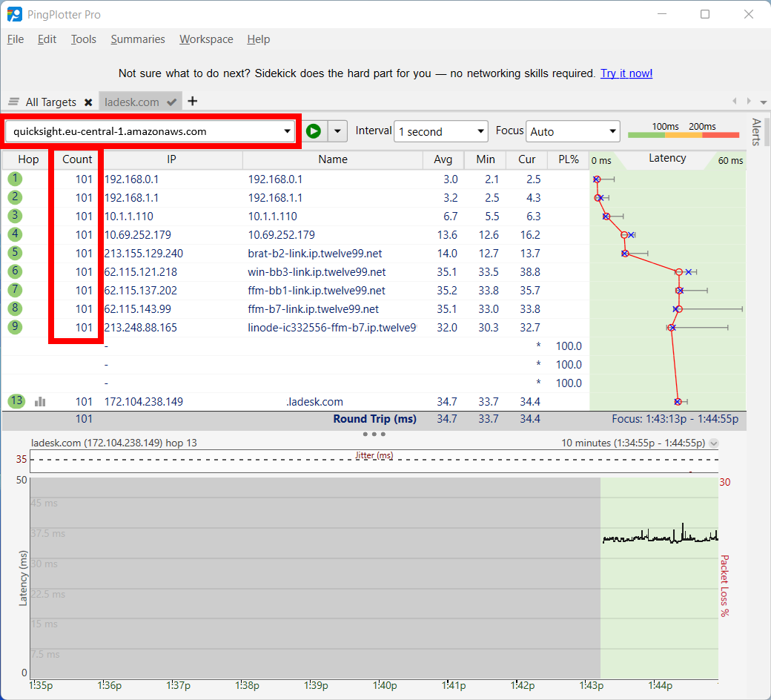Start tracing with the green play button
Screen dimensions: 771x700
pyautogui.click(x=314, y=131)
